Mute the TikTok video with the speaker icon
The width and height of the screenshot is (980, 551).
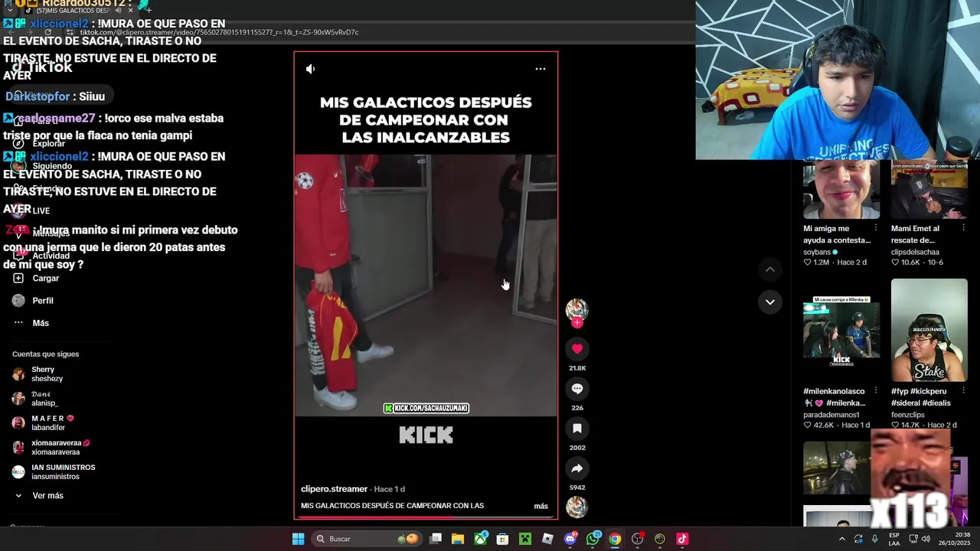[x=310, y=69]
